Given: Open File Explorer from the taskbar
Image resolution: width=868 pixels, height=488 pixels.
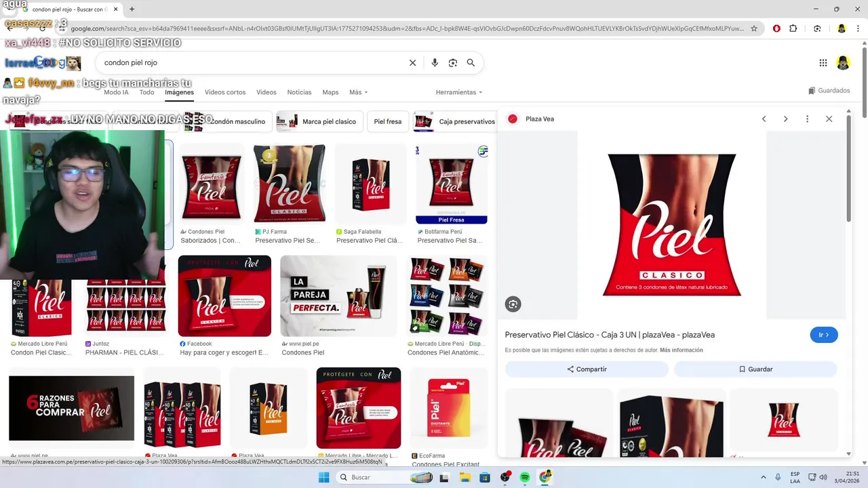Looking at the screenshot, I should tap(465, 477).
